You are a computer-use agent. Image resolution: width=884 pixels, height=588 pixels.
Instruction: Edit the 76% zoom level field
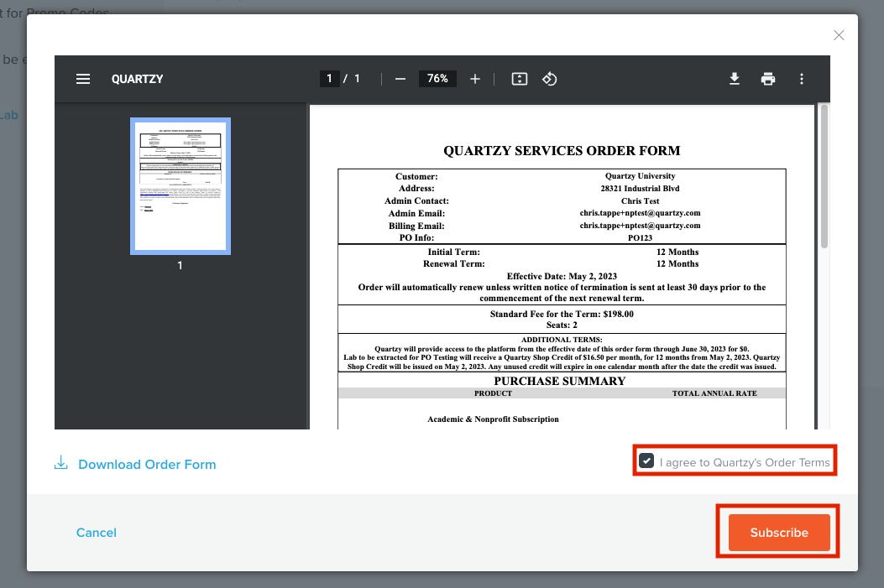437,78
